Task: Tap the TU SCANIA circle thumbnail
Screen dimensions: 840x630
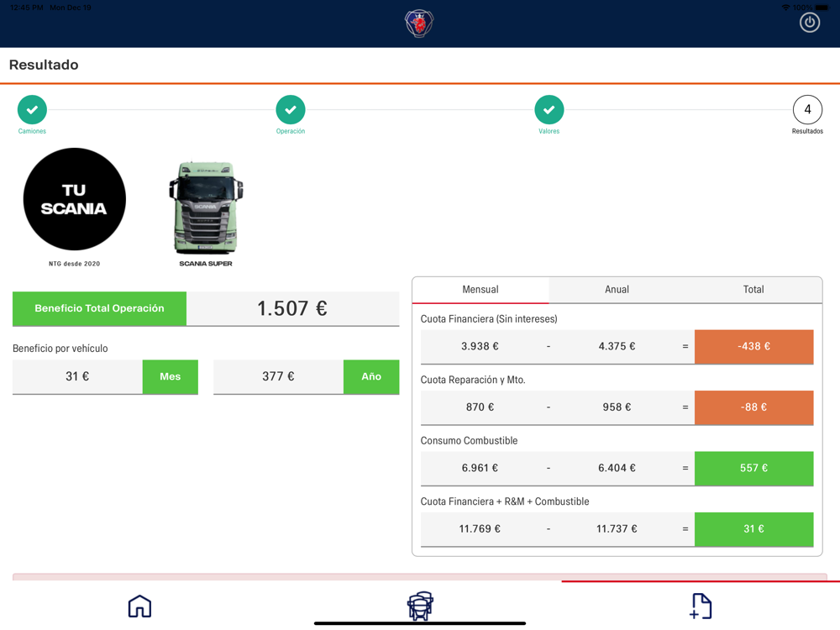Action: (x=75, y=199)
